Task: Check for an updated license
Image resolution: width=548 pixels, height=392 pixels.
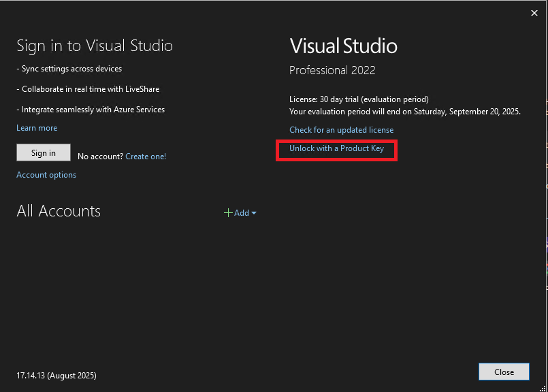Action: coord(342,130)
